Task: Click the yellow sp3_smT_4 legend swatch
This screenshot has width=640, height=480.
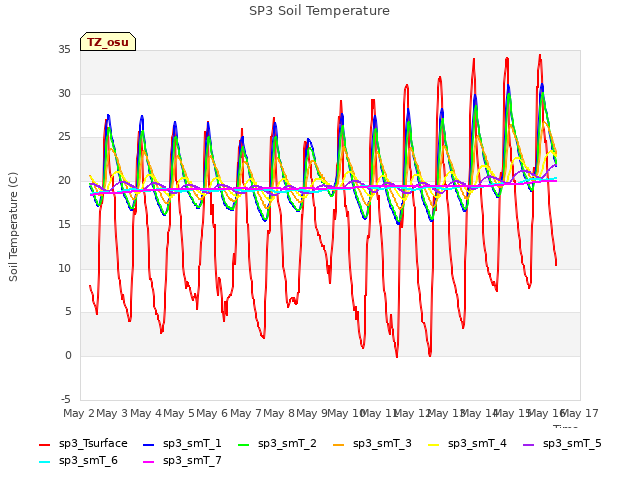Action: [433, 444]
